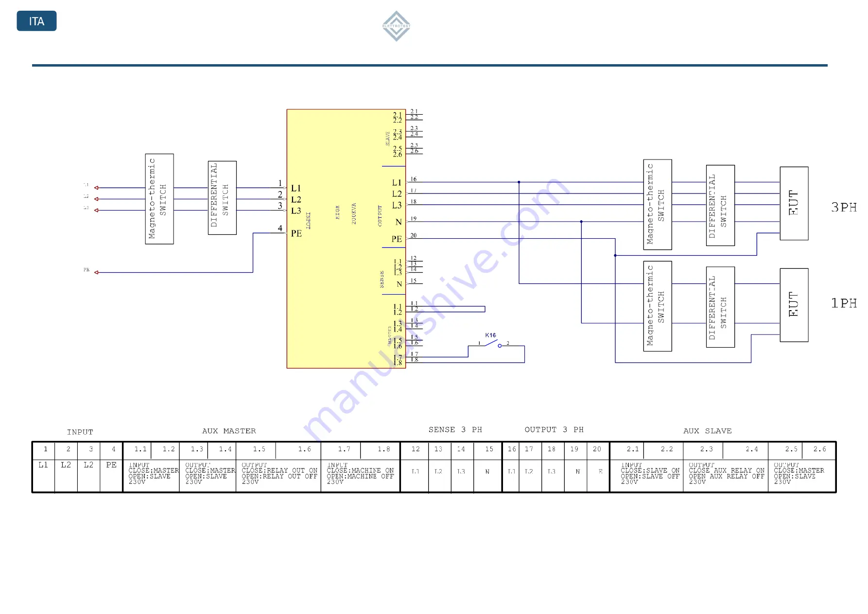
Task: Click the Elettrotest diamond logo
Action: (x=396, y=26)
